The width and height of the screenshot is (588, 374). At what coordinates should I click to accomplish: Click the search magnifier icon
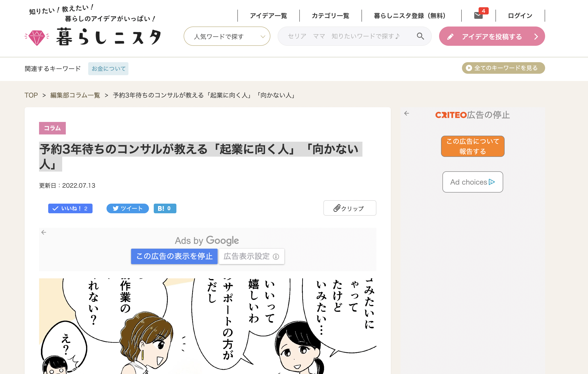(x=421, y=36)
